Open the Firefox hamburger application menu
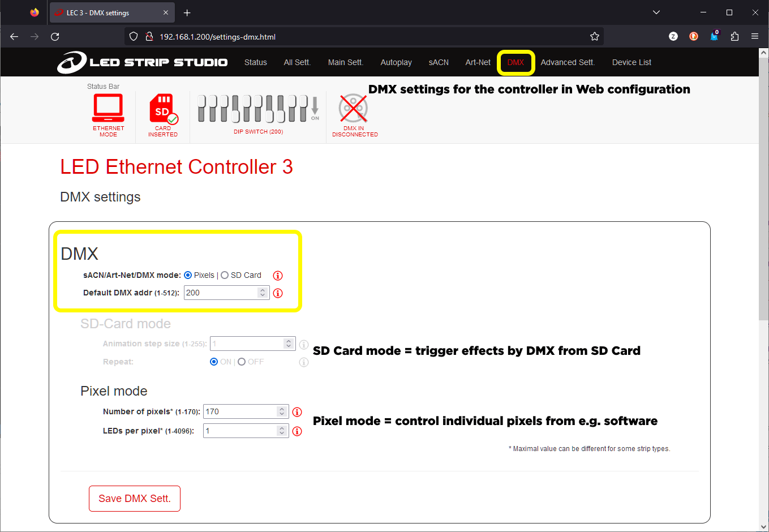769x532 pixels. point(755,36)
